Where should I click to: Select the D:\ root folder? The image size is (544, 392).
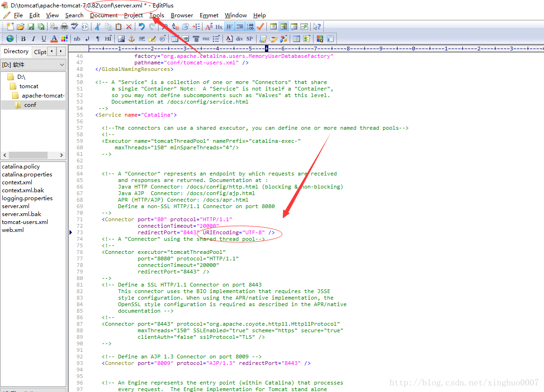click(21, 77)
